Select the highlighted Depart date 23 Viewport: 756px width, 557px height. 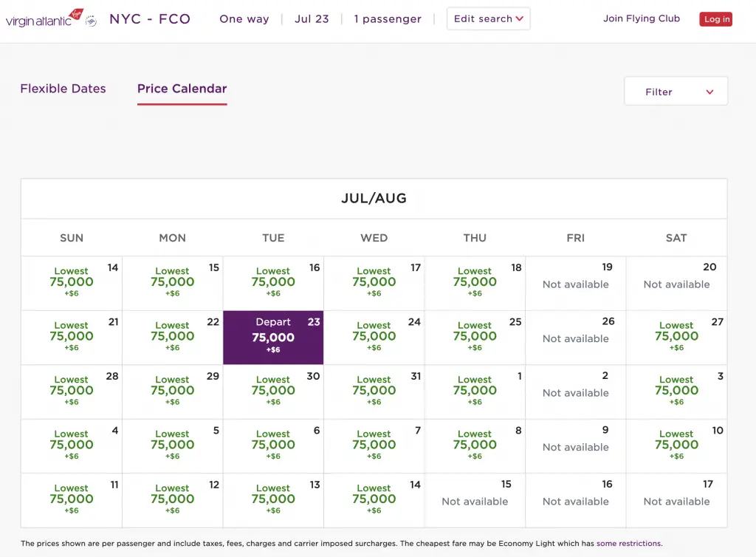coord(273,337)
